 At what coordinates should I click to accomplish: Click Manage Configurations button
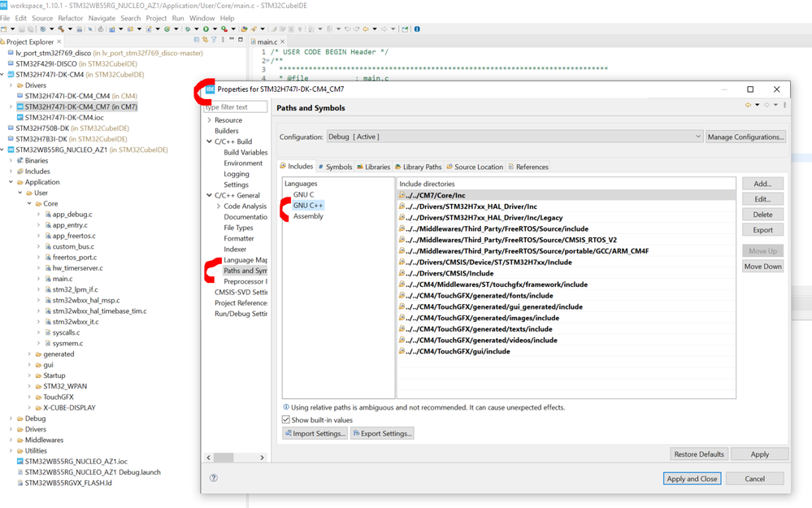point(745,137)
